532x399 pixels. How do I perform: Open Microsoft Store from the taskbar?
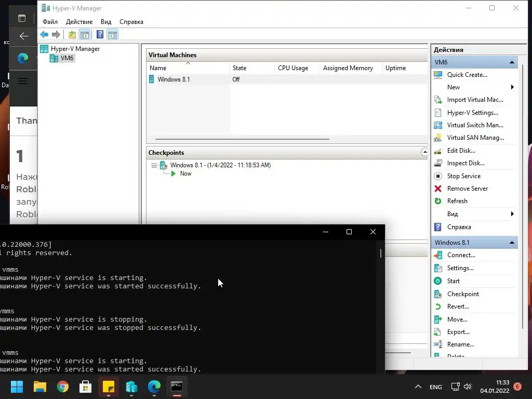click(86, 387)
